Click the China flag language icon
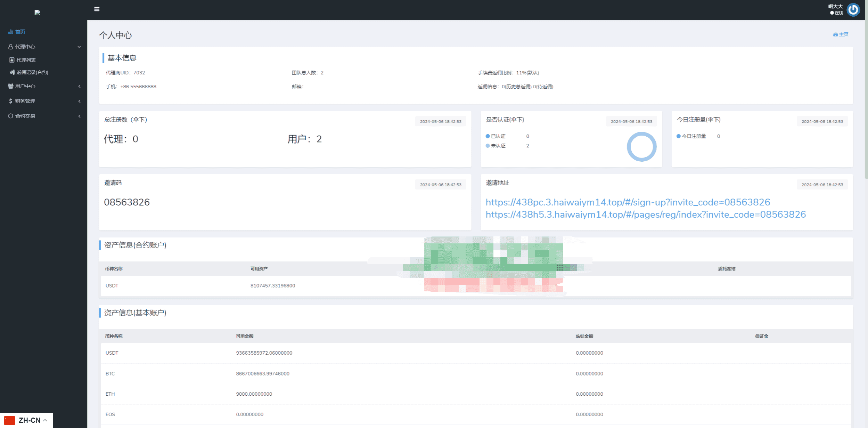The height and width of the screenshot is (428, 868). tap(9, 420)
